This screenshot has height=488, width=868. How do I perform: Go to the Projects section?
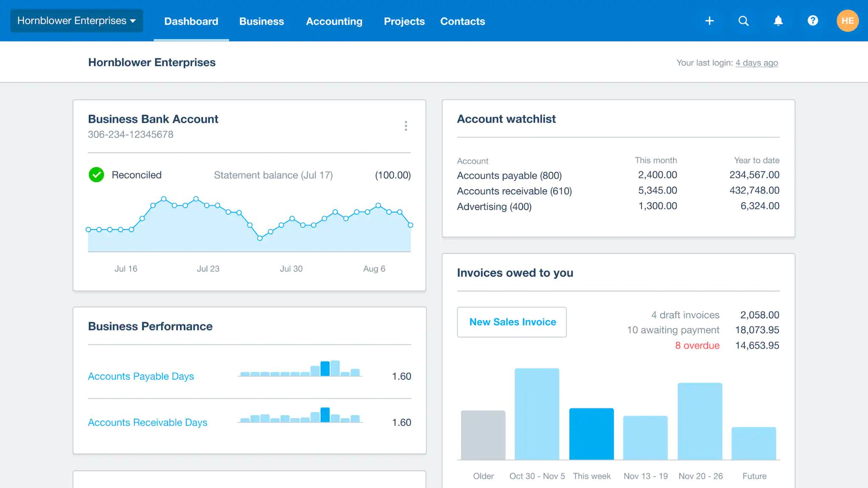click(403, 21)
